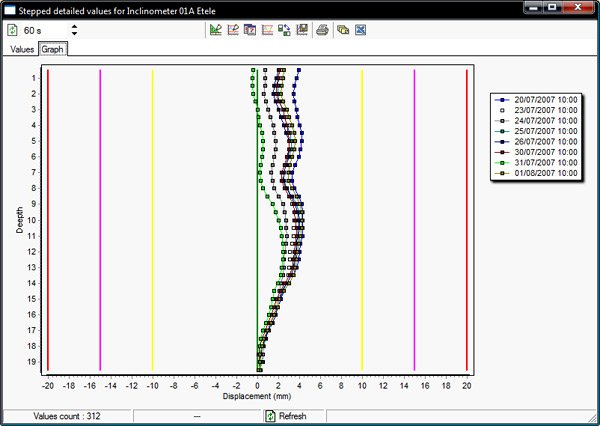Viewport: 600px width, 426px height.
Task: Click the window title bar app icon
Action: [x=10, y=10]
